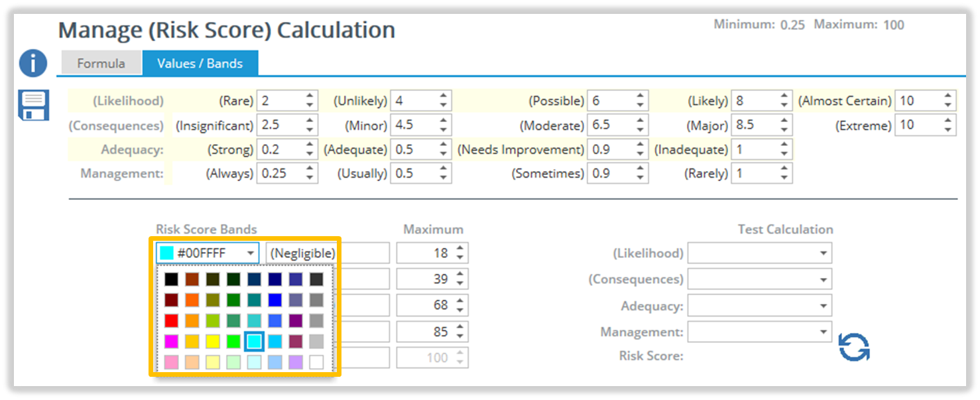The height and width of the screenshot is (400, 980).
Task: Select the lavender color swatch
Action: pos(296,362)
